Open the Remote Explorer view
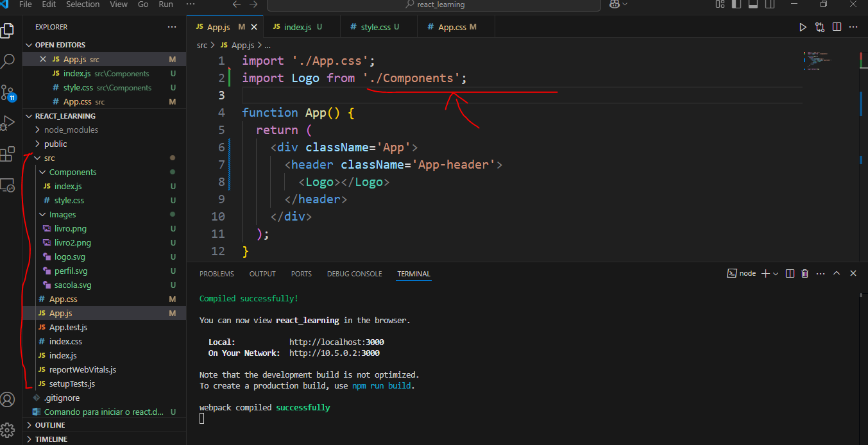The height and width of the screenshot is (445, 868). point(8,185)
